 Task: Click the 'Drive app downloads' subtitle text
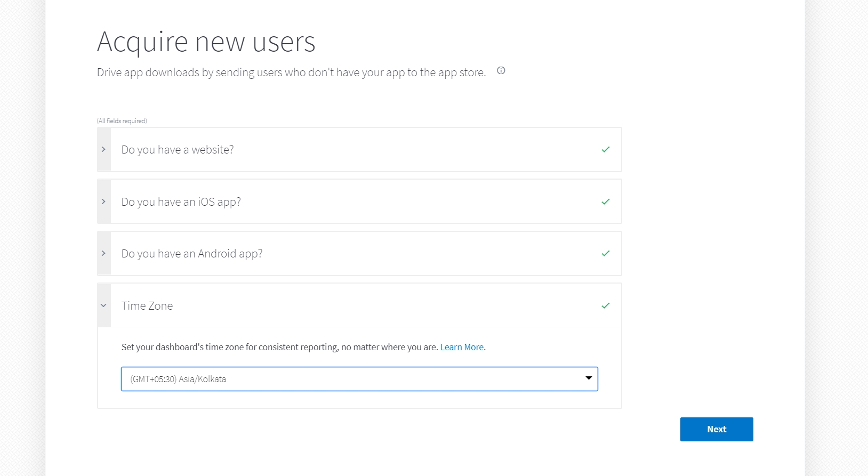click(291, 72)
